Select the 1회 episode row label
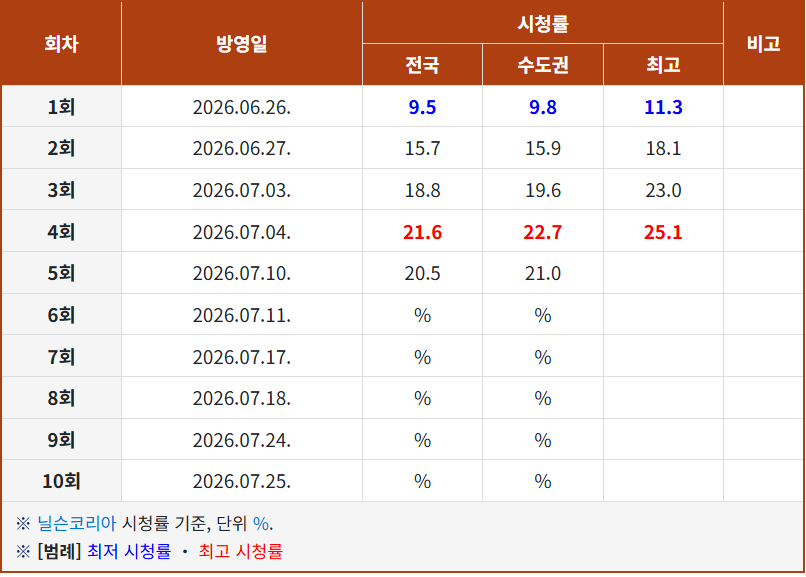Screen dimensions: 806x577 coord(61,107)
